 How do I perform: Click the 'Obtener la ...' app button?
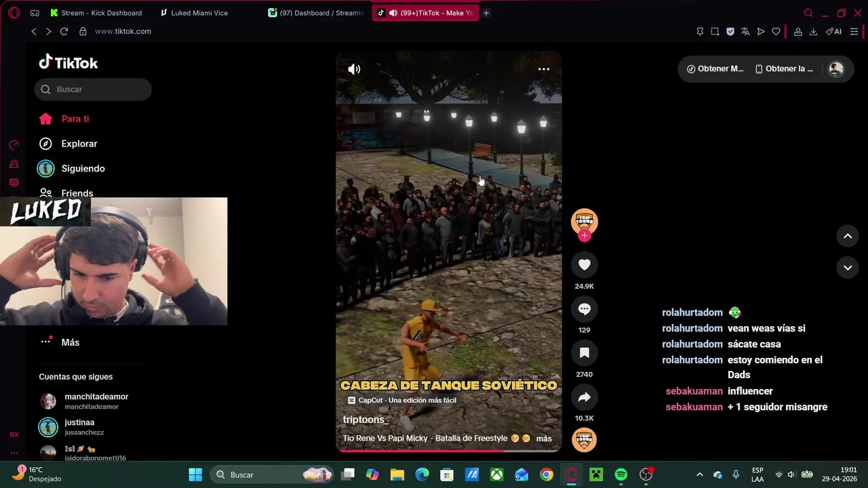click(x=784, y=68)
